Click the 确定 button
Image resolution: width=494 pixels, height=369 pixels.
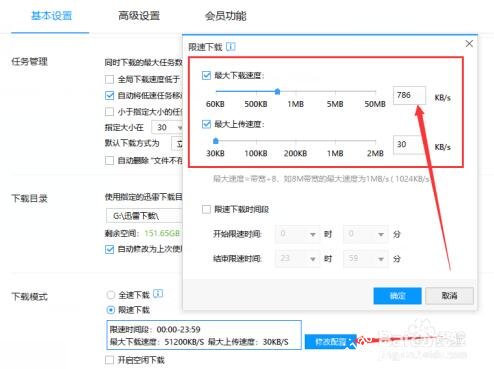tap(397, 296)
